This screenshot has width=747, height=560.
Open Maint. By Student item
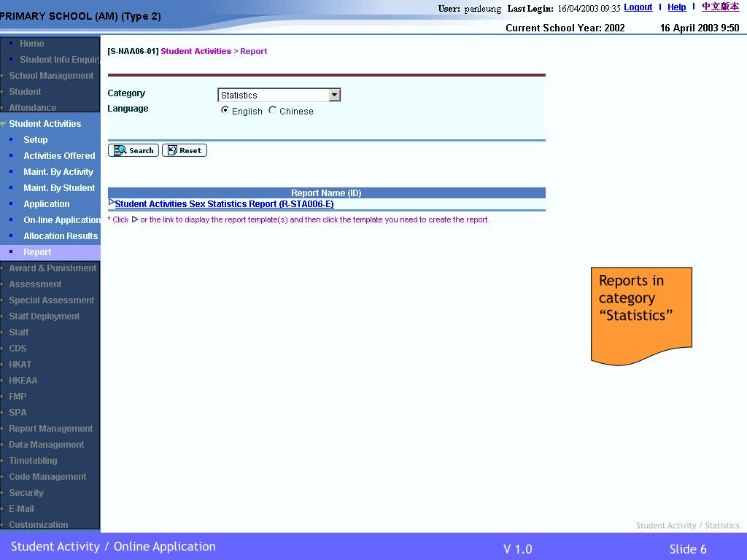60,188
